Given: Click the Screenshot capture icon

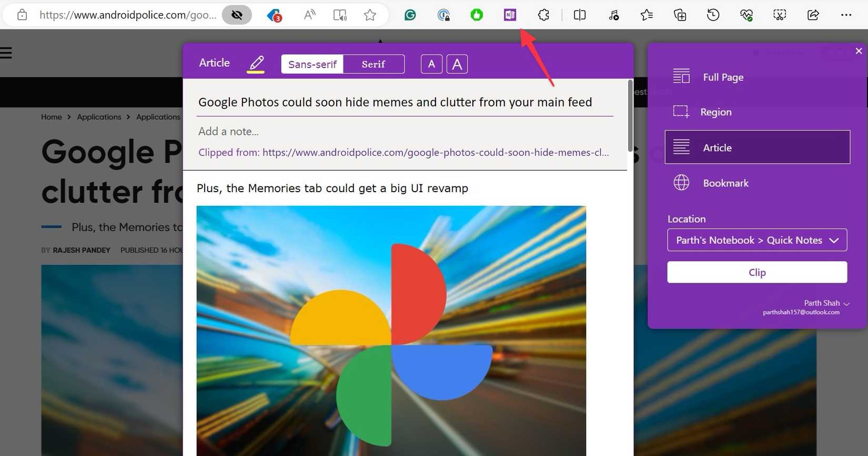Looking at the screenshot, I should [780, 15].
